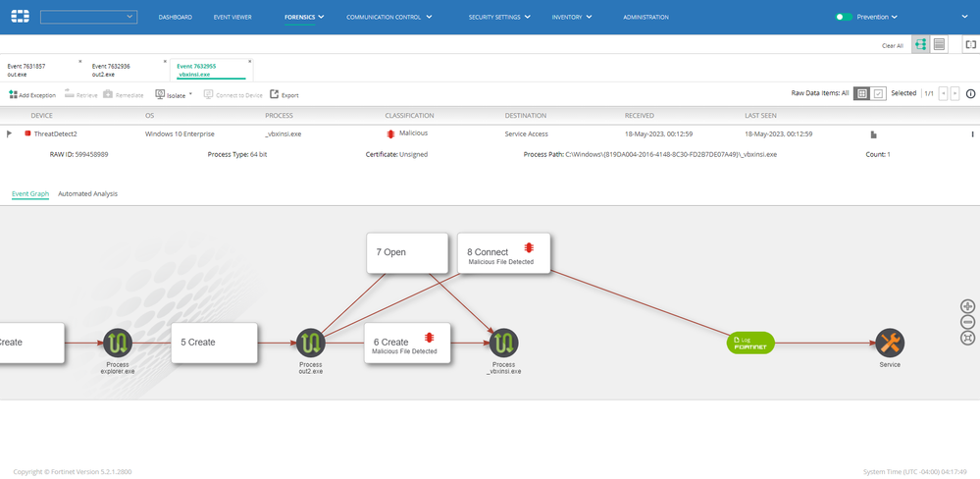Click the row's building icon after Last Seen
Image resolution: width=980 pixels, height=479 pixels.
click(874, 133)
